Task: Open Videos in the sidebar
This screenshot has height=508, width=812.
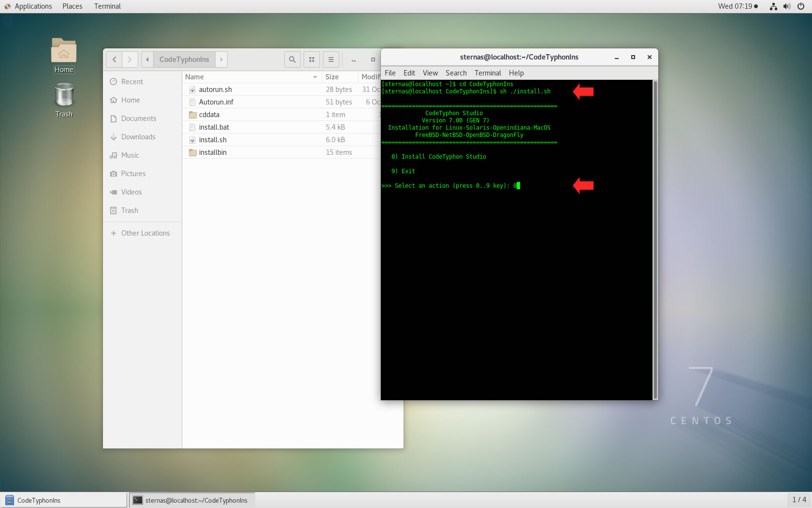Action: pos(142,192)
